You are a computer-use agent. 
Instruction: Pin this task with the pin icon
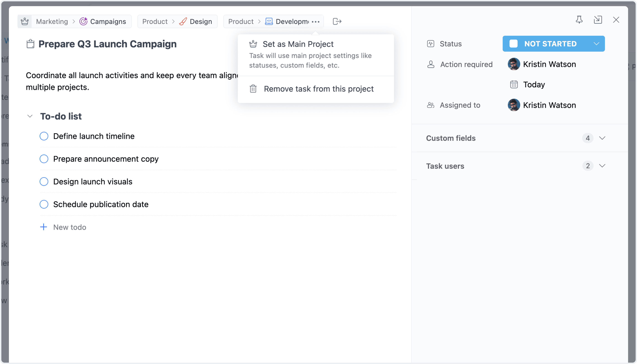click(579, 20)
